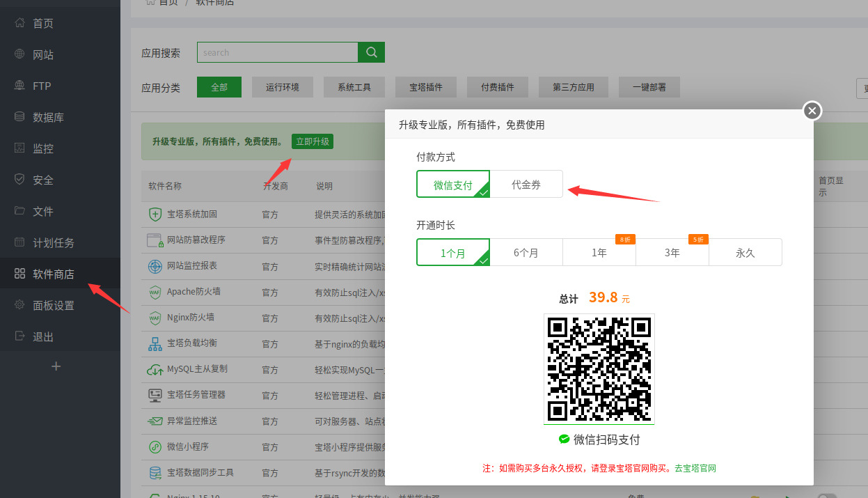Close the upgrade dialog with X button
This screenshot has height=498, width=868.
pos(812,110)
